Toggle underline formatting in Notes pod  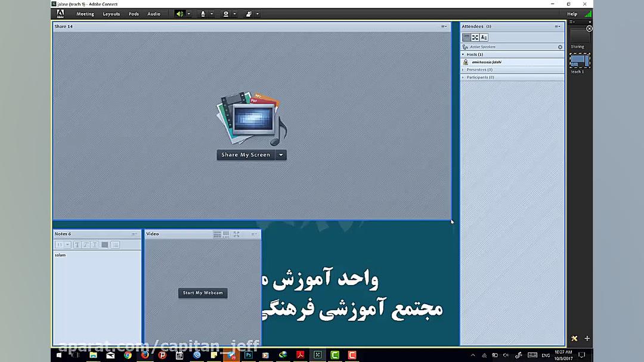click(x=94, y=245)
